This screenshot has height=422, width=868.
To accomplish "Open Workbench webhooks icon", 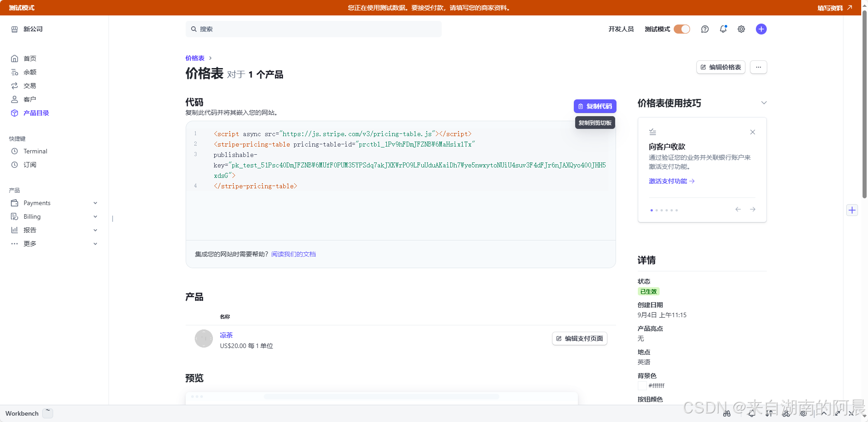I will (x=786, y=413).
